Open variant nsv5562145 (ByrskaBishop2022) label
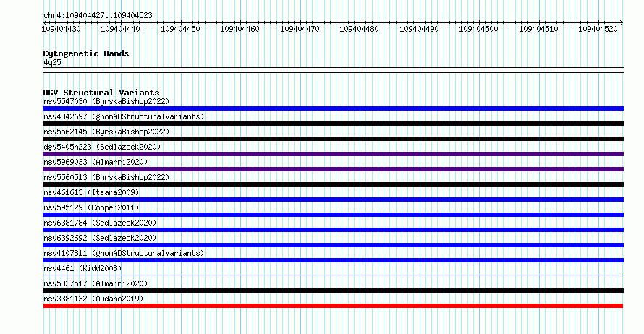This screenshot has width=644, height=334. 106,132
